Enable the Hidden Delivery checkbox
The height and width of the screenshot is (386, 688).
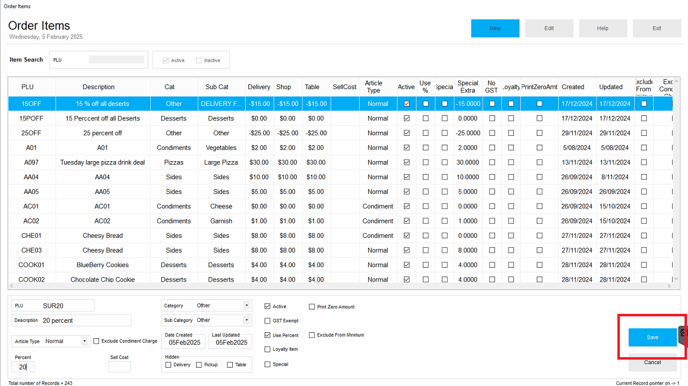click(168, 365)
